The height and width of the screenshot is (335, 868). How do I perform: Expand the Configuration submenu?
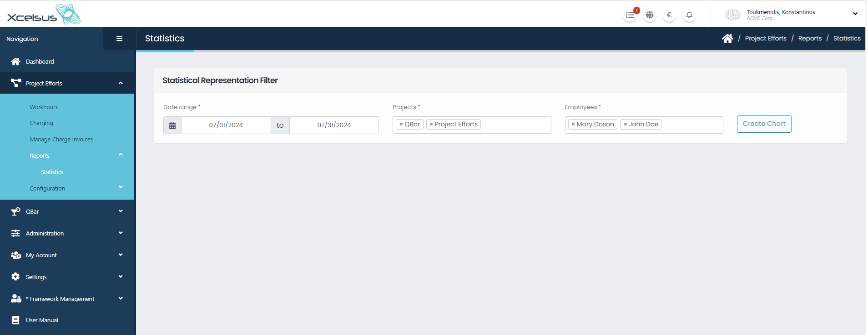click(x=121, y=187)
